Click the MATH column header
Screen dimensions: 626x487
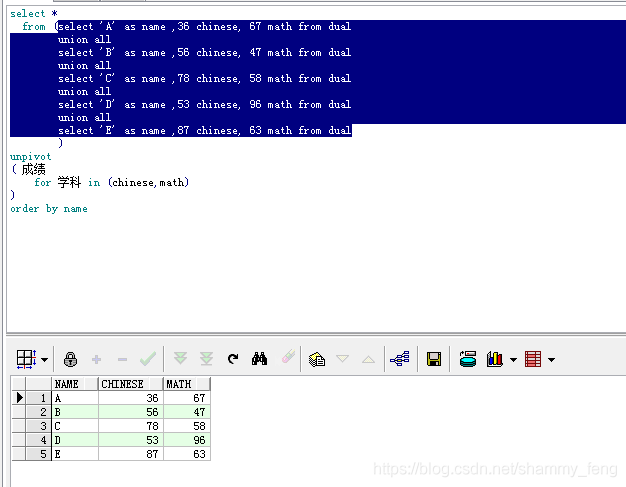coord(187,384)
